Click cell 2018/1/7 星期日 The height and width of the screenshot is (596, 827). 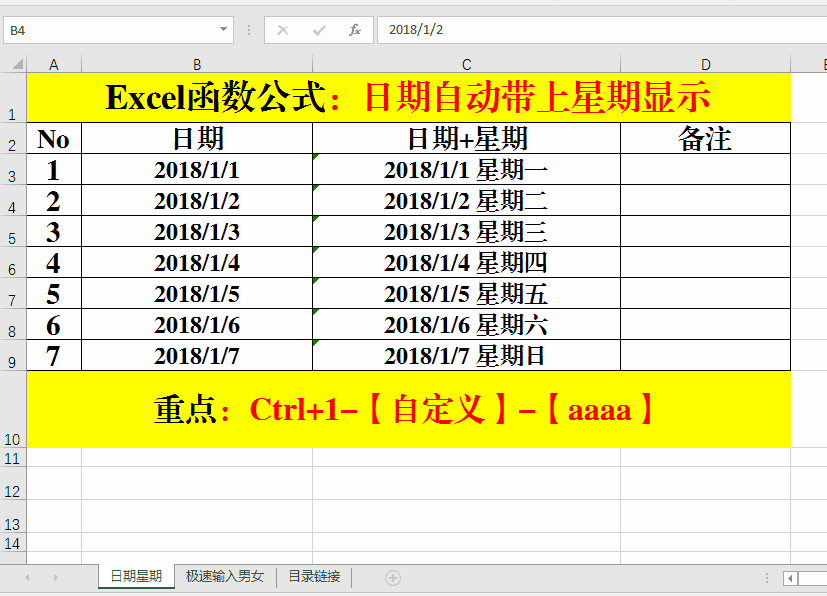click(466, 355)
